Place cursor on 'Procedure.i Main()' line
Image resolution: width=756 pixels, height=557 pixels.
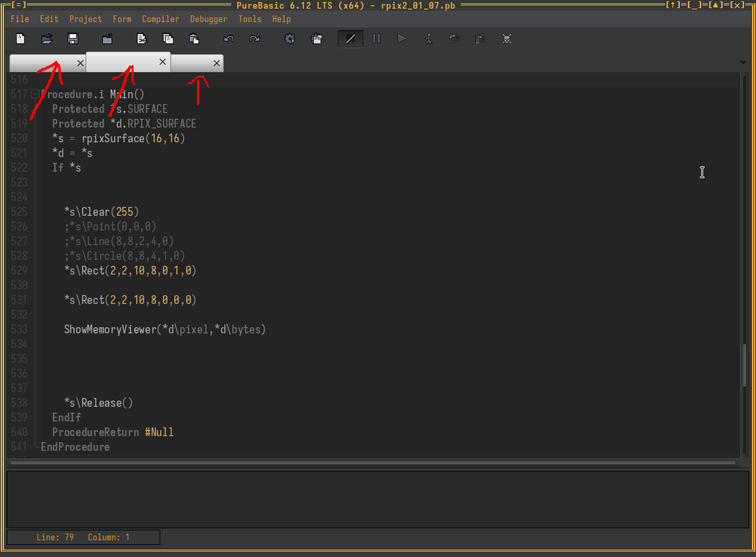click(93, 94)
